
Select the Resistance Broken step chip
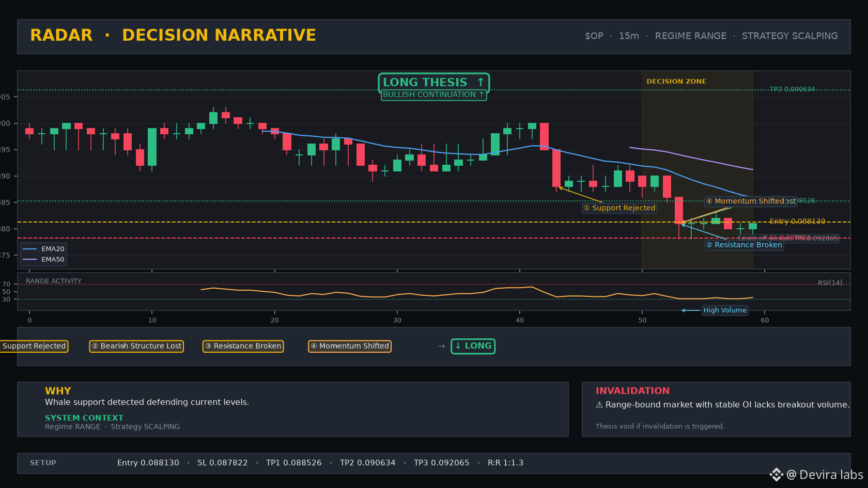pyautogui.click(x=243, y=346)
